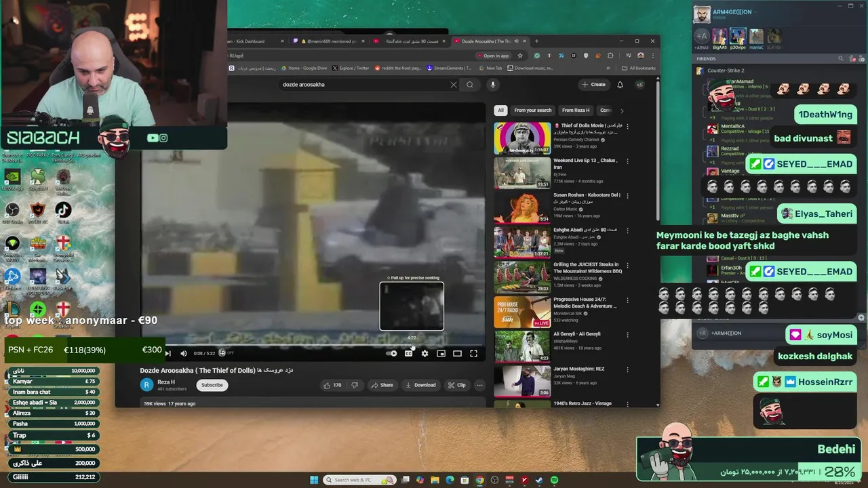
Task: Open the All Bookmarks folder
Action: tap(638, 68)
